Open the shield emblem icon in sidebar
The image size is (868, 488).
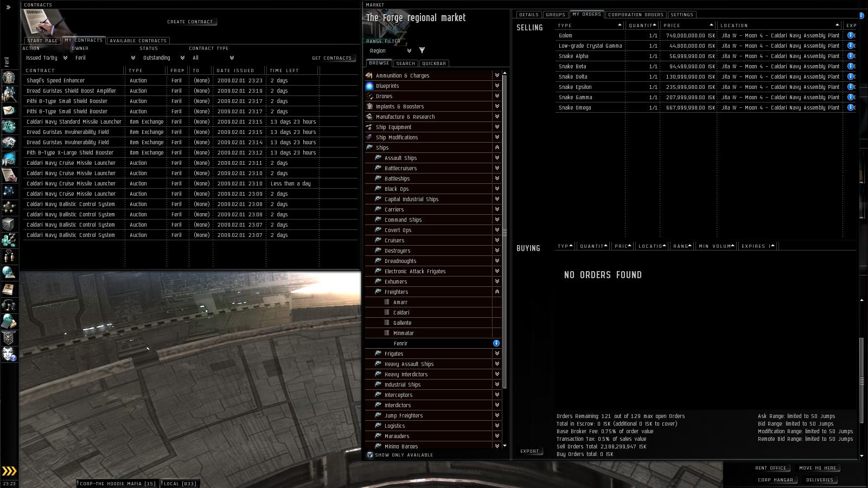point(9,337)
